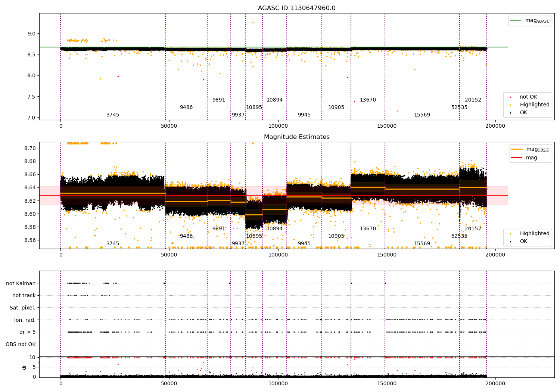Viewport: 560px width, 392px height.
Task: Click the 'Ion. rad.' row label
Action: coord(25,320)
